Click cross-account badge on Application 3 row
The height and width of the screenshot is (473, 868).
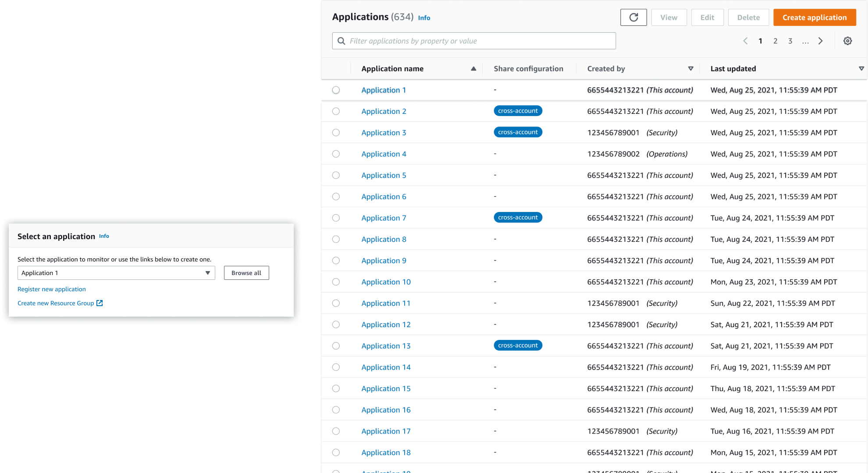click(x=518, y=132)
